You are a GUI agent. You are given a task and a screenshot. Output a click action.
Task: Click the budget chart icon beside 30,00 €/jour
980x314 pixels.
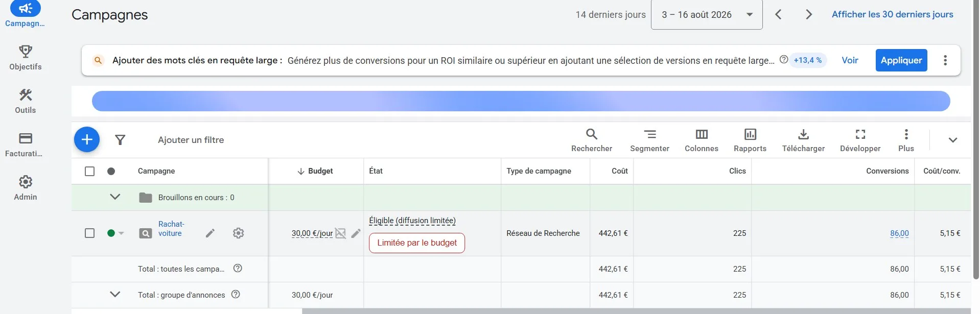click(x=340, y=233)
